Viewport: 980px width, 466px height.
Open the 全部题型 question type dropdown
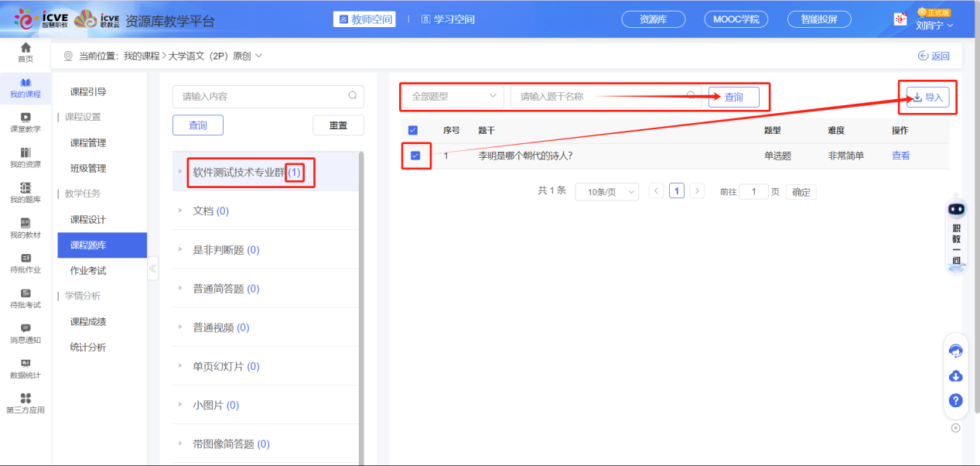(453, 97)
